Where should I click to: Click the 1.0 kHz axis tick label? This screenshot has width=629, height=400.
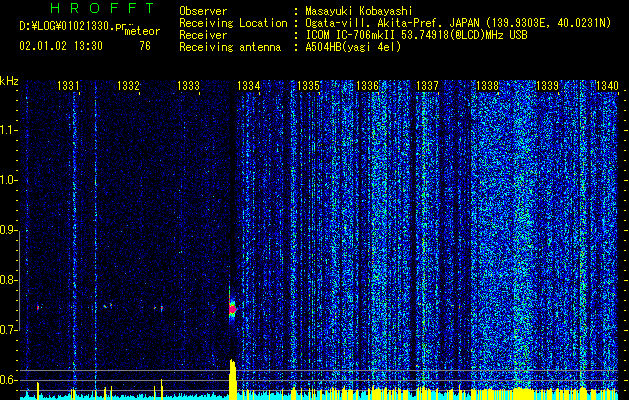(x=8, y=181)
